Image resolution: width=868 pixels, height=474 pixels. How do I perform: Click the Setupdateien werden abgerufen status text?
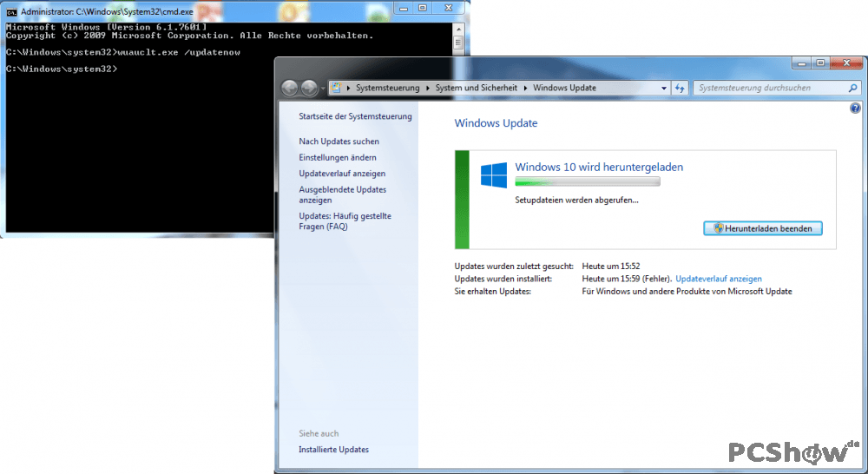(x=577, y=200)
